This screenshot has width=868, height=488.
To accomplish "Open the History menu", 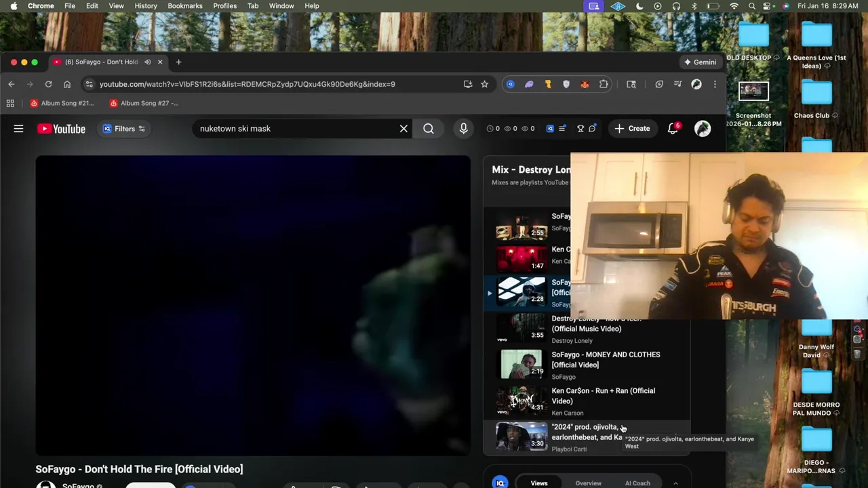I will pyautogui.click(x=146, y=6).
